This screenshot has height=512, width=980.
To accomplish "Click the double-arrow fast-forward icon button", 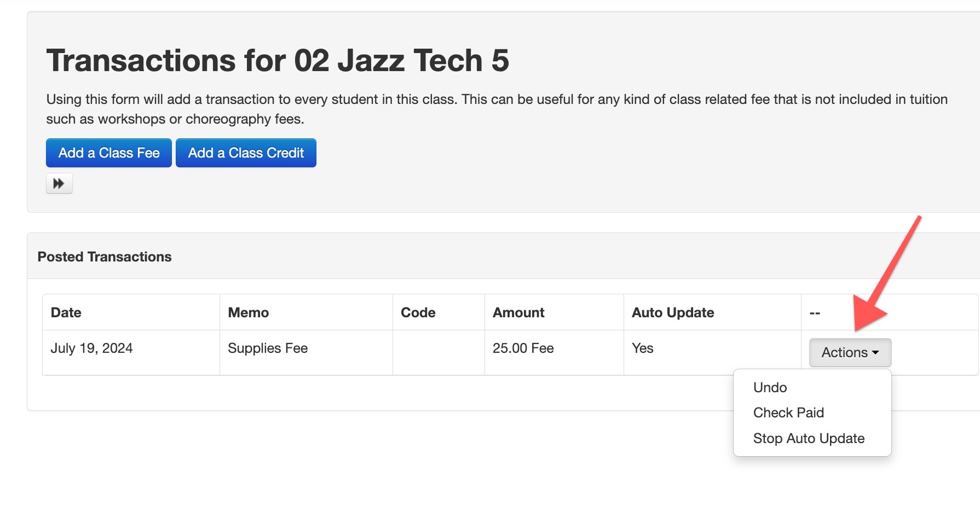I will tap(59, 184).
